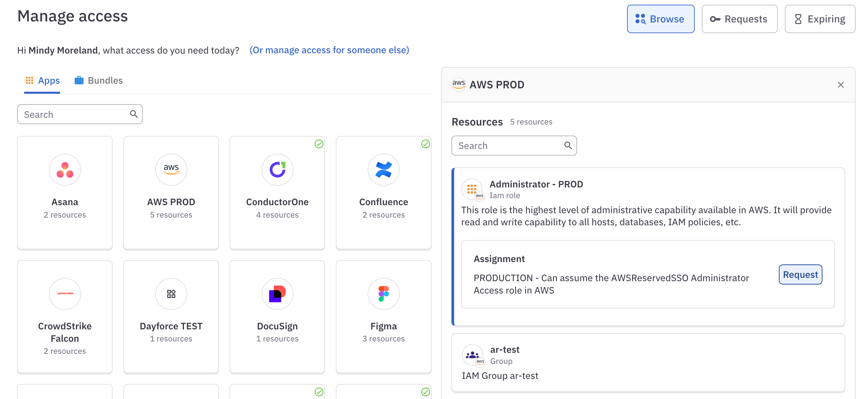Click the ar-test group icon
The image size is (868, 399).
pyautogui.click(x=473, y=355)
